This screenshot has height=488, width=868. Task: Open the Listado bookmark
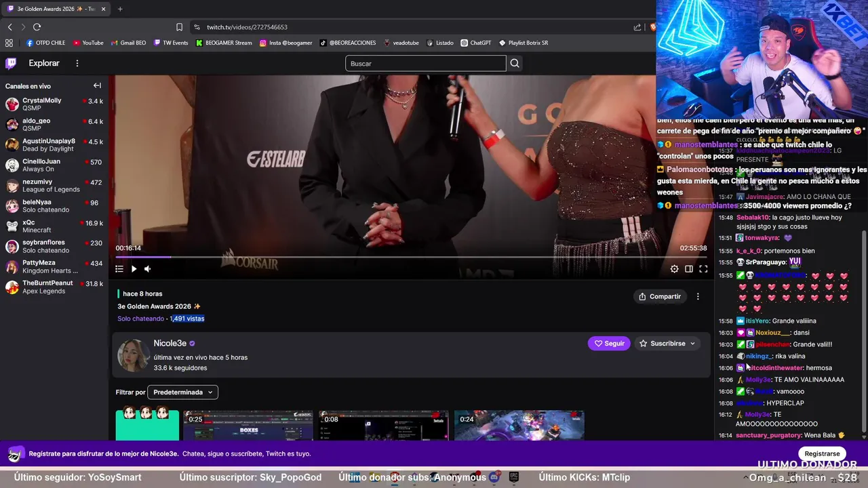[x=440, y=43]
